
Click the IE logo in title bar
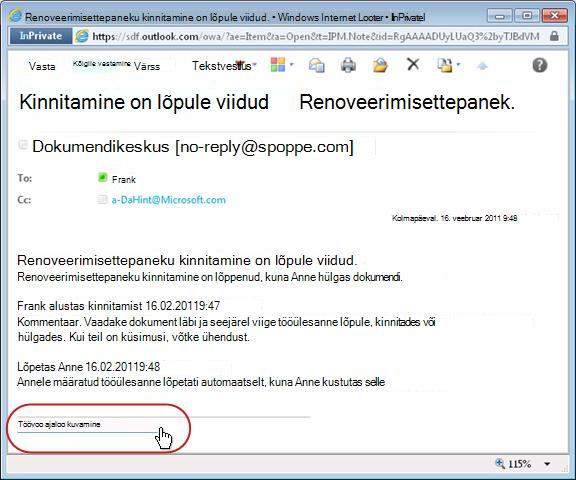coord(16,16)
